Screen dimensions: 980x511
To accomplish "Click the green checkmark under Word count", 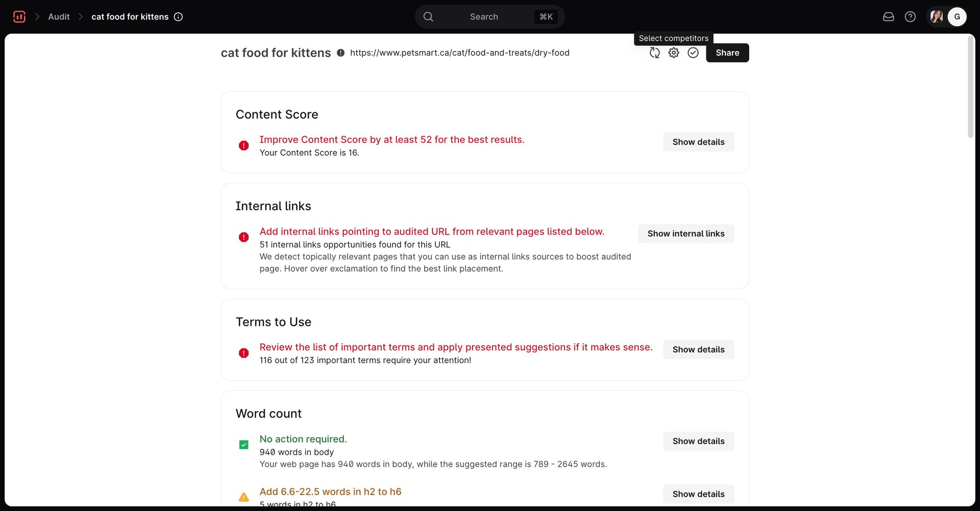I will tap(244, 445).
